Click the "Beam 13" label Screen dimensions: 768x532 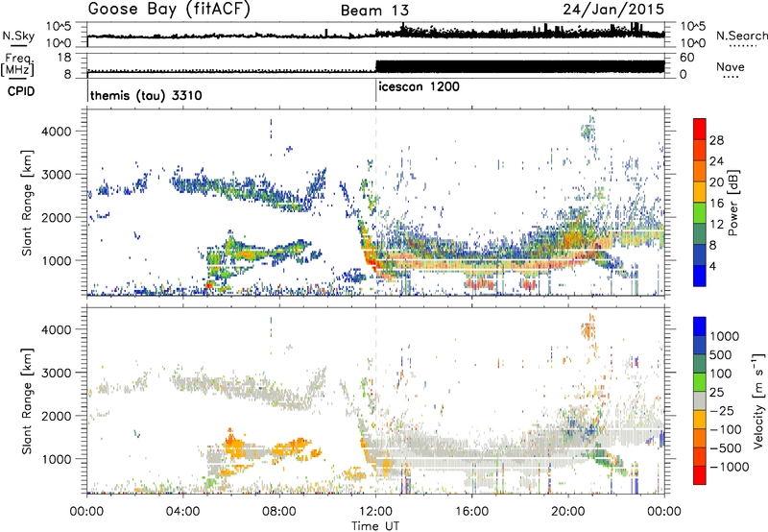coord(374,11)
